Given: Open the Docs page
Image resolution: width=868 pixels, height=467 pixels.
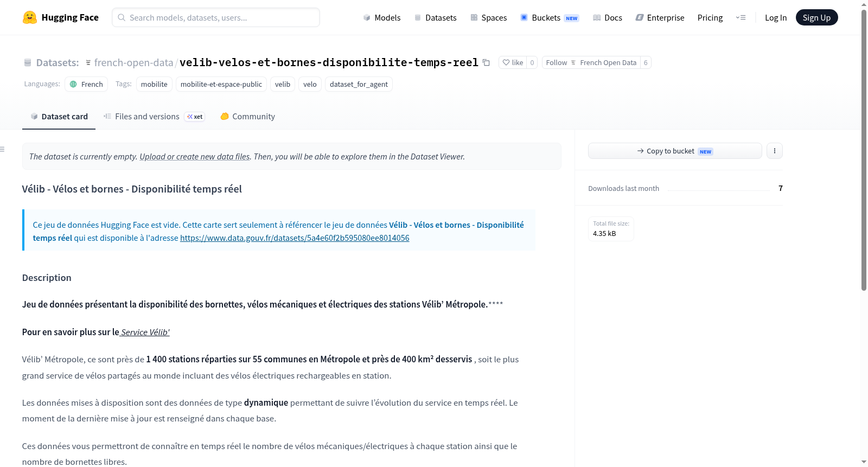Looking at the screenshot, I should coord(607,17).
